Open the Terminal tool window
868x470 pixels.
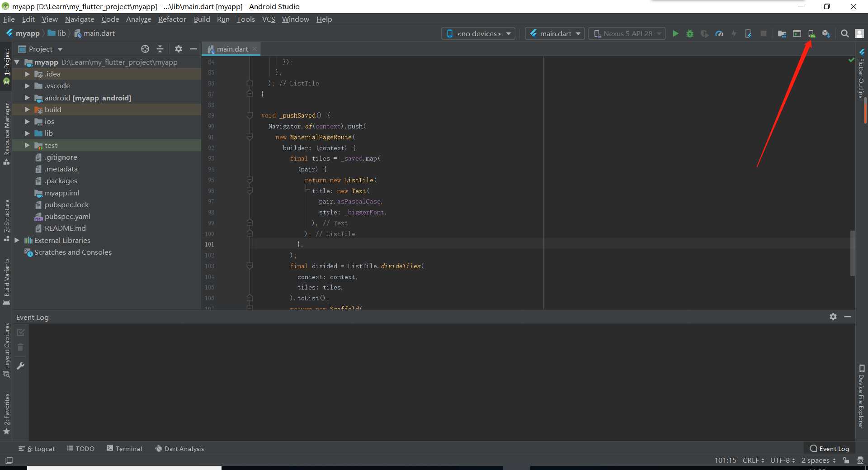point(124,448)
